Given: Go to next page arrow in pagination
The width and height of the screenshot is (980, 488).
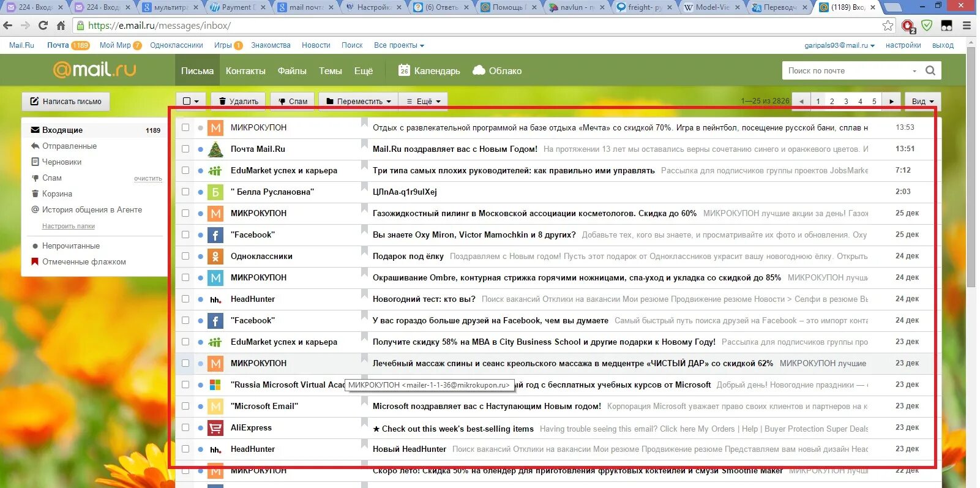Looking at the screenshot, I should point(892,101).
